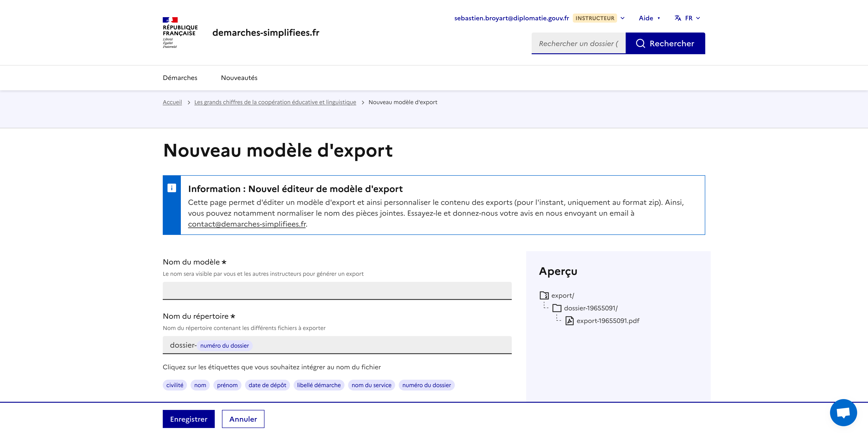
Task: Click the République Française logo
Action: 180,33
